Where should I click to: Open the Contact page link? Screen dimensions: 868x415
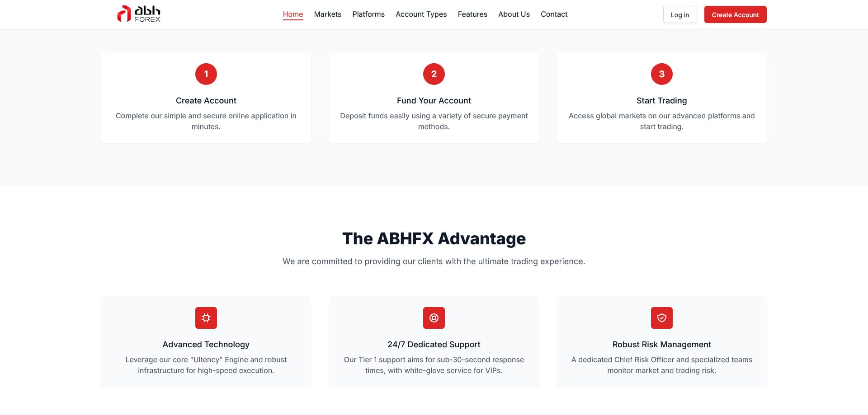[x=554, y=14]
